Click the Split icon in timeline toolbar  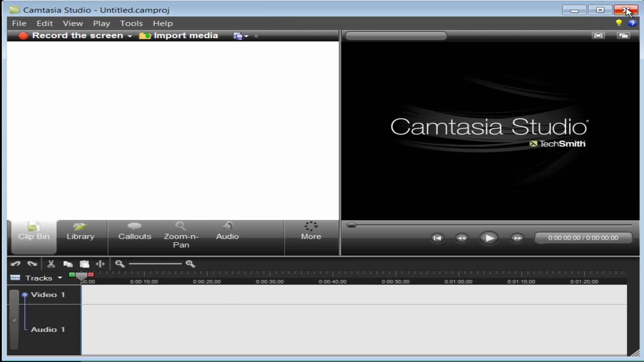pyautogui.click(x=100, y=263)
